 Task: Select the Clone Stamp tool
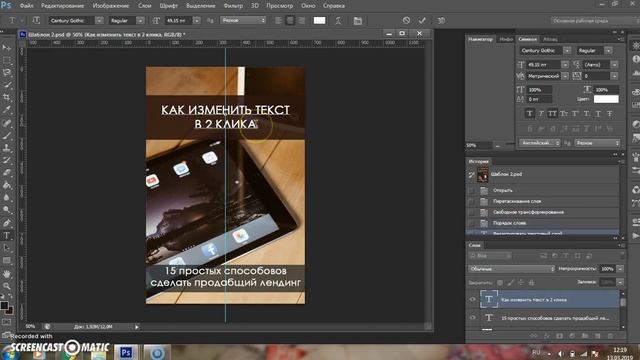7,147
